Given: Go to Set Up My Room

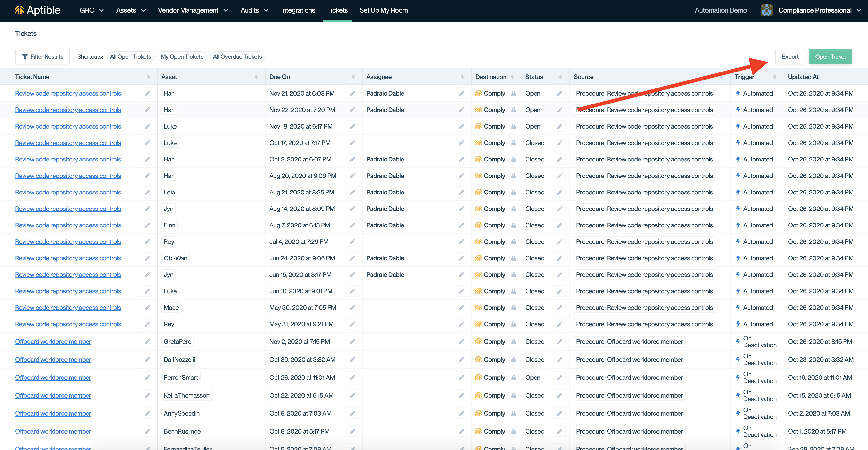Looking at the screenshot, I should (x=383, y=10).
